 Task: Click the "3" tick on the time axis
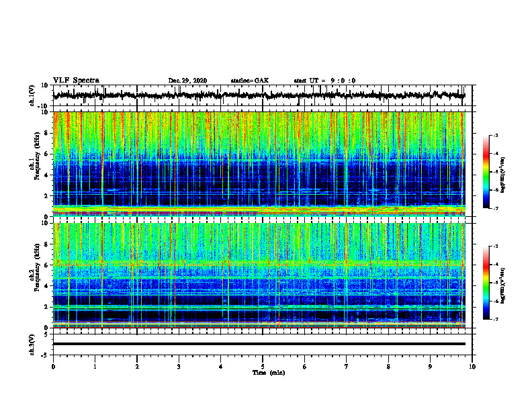point(179,367)
